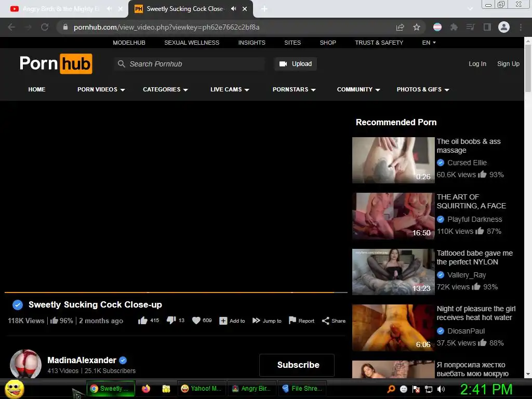The width and height of the screenshot is (532, 399).
Task: Mute the Angry Birds YouTube tab audio icon
Action: (x=109, y=9)
